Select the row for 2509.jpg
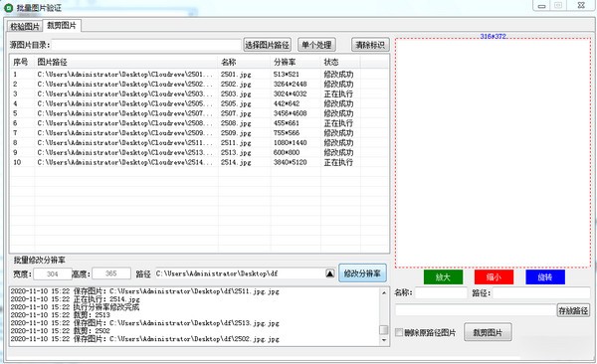Viewport: 597px width, 364px height. coord(200,133)
